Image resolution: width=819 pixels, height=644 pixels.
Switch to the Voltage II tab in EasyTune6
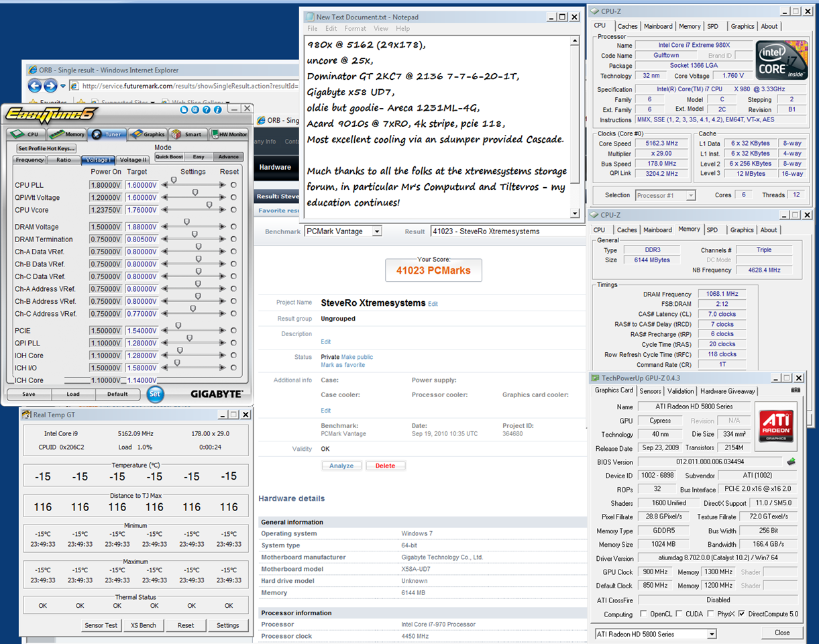(x=132, y=160)
